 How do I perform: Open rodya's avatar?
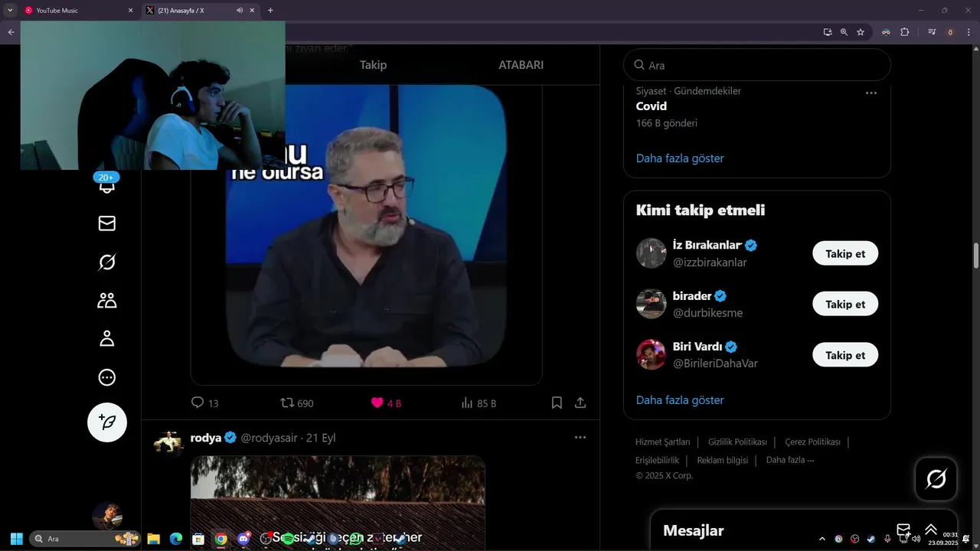(x=168, y=442)
